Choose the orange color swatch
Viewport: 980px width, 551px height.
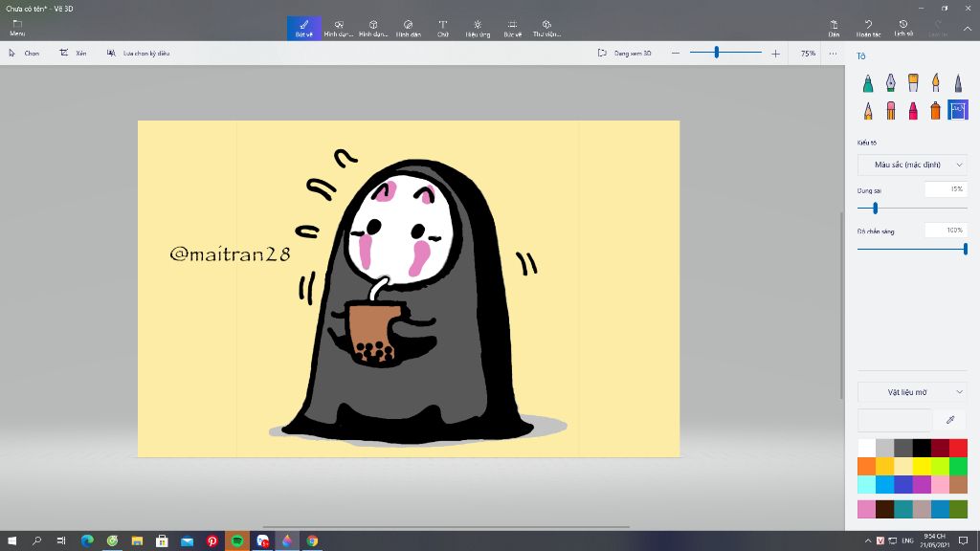(866, 466)
